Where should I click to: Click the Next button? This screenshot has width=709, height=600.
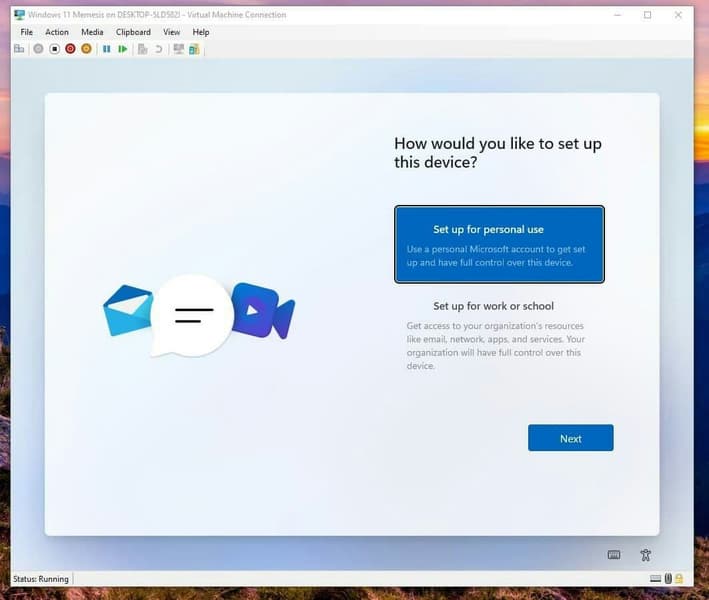point(571,438)
